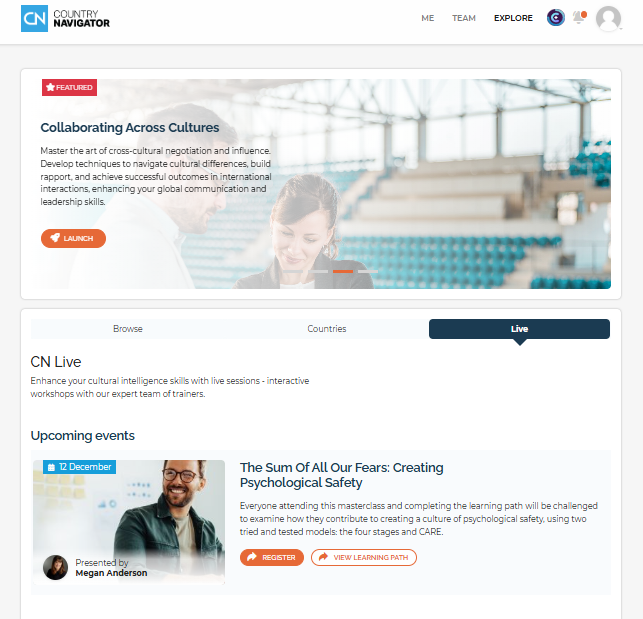Select the first carousel slide indicator
Viewport: 643px width, 619px height.
click(x=293, y=272)
